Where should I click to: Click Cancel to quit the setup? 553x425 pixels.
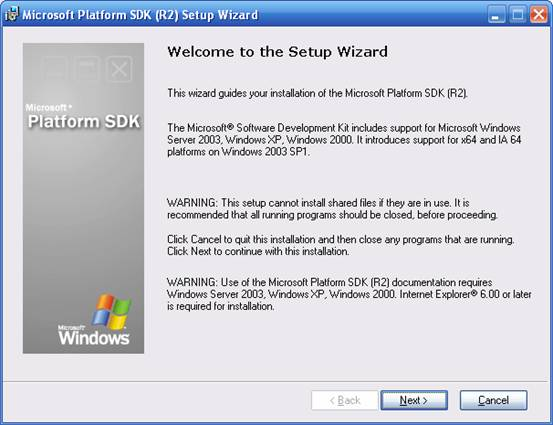point(493,400)
